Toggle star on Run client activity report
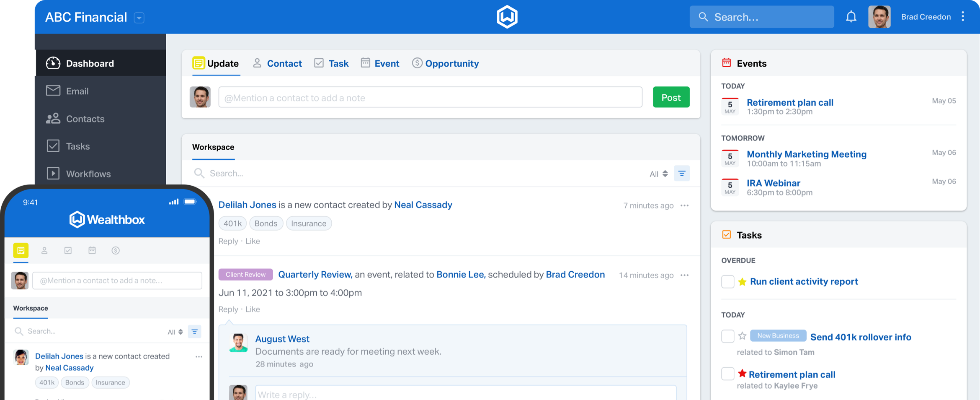The width and height of the screenshot is (980, 400). coord(742,281)
